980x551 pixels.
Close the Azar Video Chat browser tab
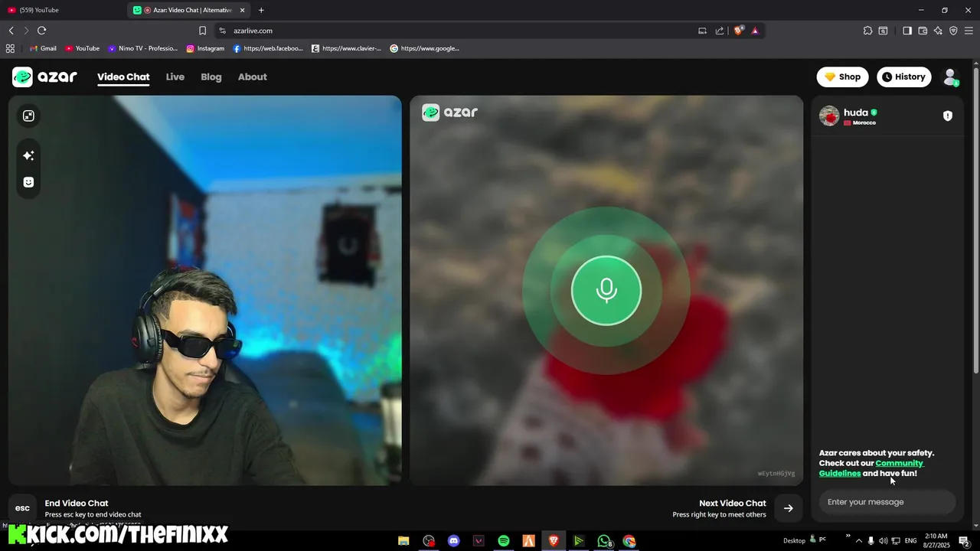pos(243,10)
